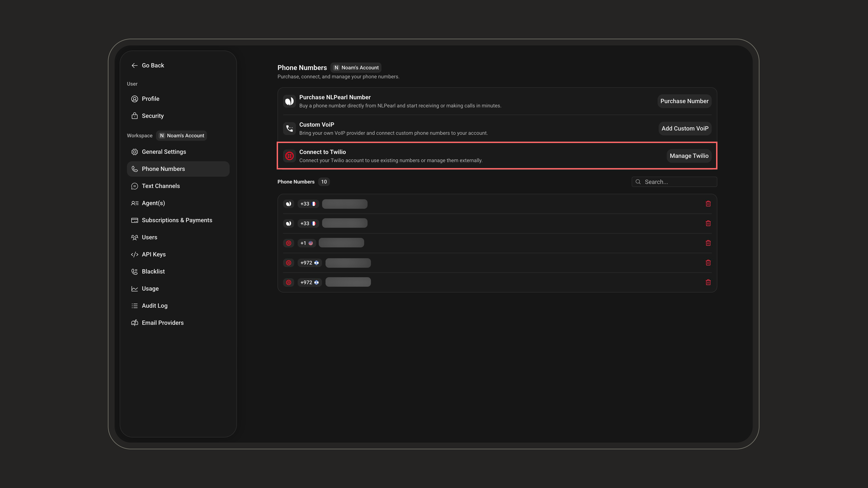Click the Custom VoiP heading

click(316, 125)
